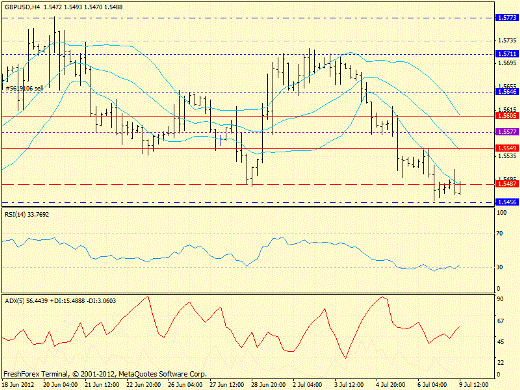520x390 pixels.
Task: Click the red 1.5549 price level tag
Action: coord(507,148)
